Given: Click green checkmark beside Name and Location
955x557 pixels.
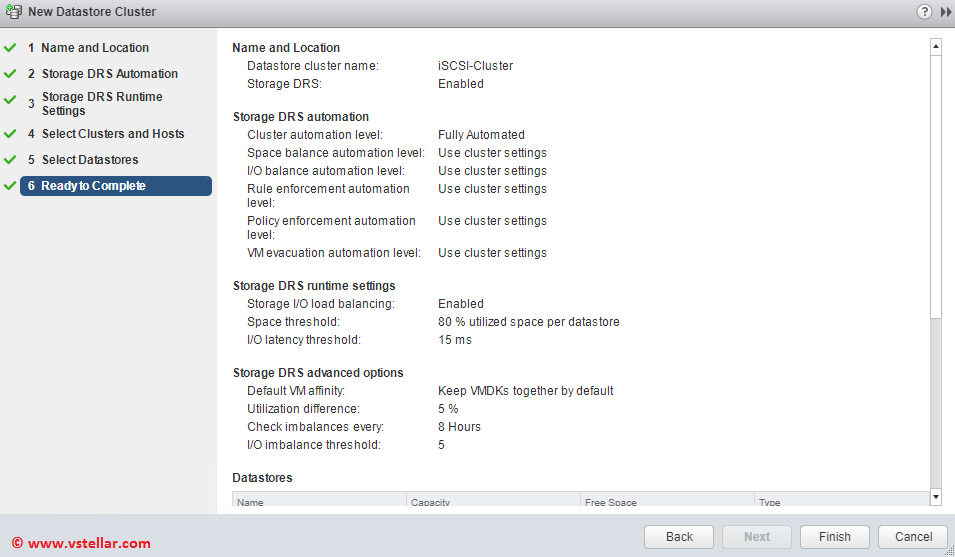Looking at the screenshot, I should point(11,48).
